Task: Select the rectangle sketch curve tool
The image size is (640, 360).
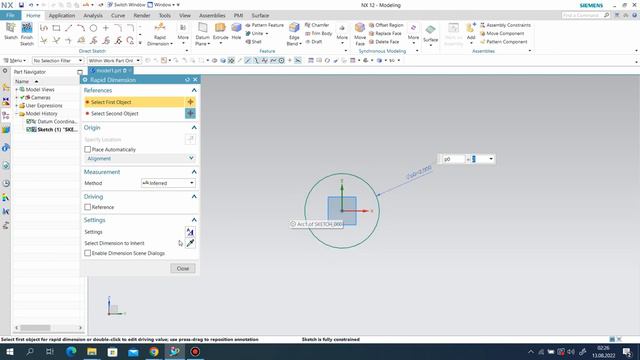Action: click(x=56, y=28)
